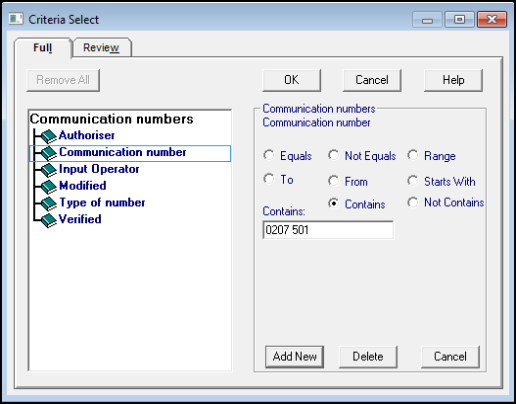Screen dimensions: 516x404
Task: Click the OK button
Action: (x=292, y=80)
